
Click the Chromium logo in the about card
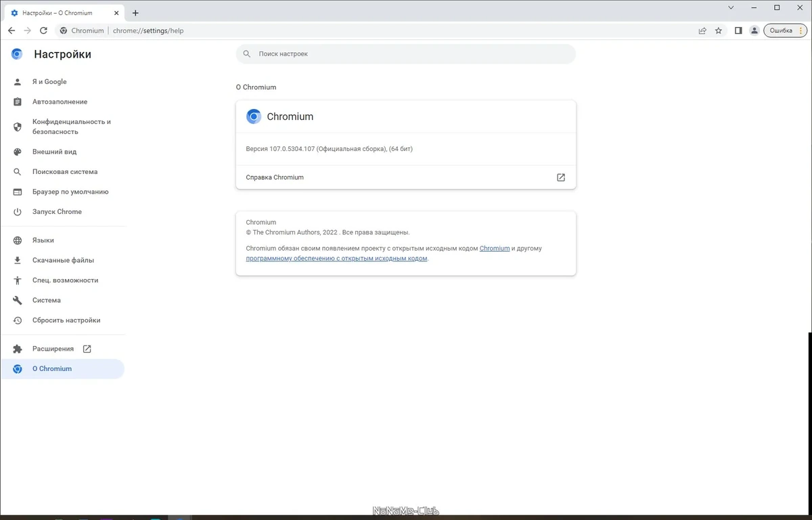[254, 116]
